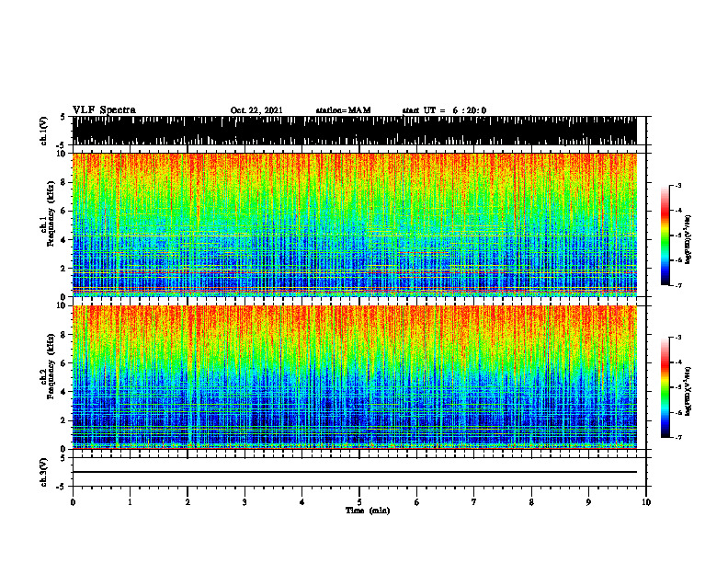Click the ch.1 frequency axis "2" tick label
Viewport: 728px width, 563px height.
click(63, 268)
